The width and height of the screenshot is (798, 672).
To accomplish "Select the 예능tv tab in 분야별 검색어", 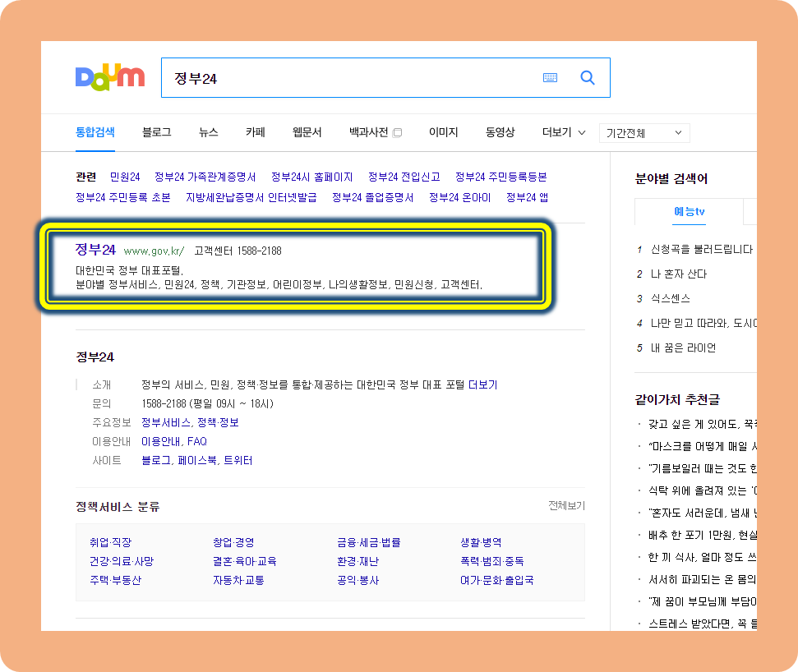I will pos(689,212).
